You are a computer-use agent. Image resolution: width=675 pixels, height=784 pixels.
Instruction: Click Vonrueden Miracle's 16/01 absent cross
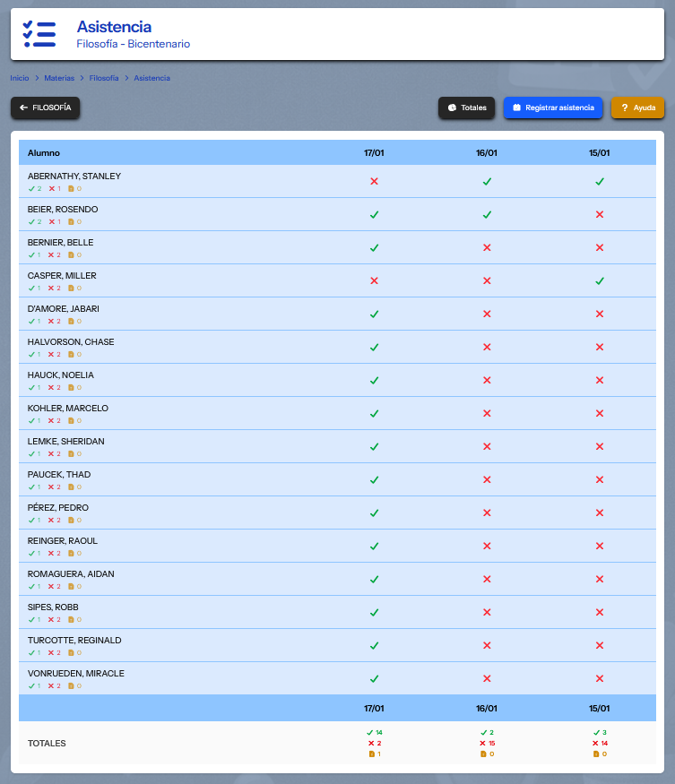click(487, 678)
